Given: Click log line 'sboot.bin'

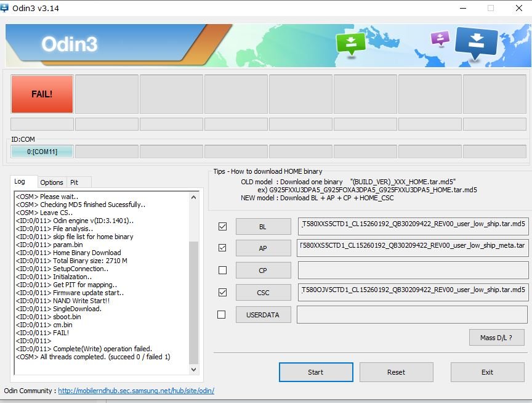Looking at the screenshot, I should [x=48, y=317].
